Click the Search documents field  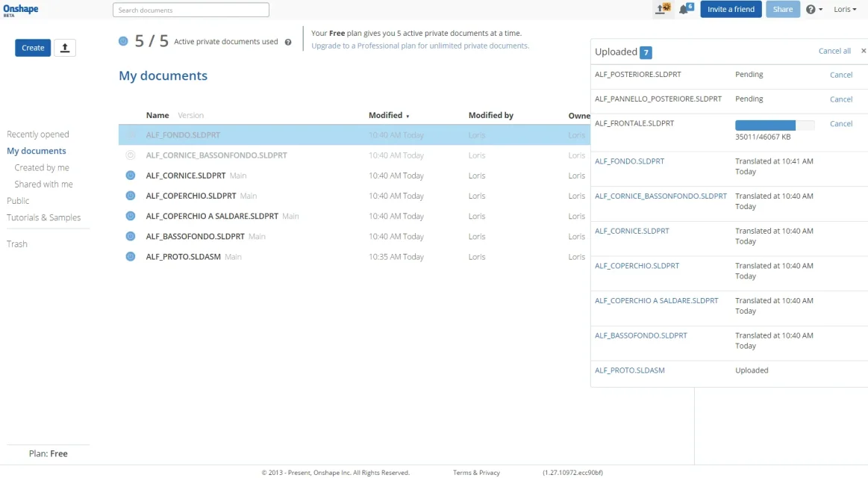(191, 10)
